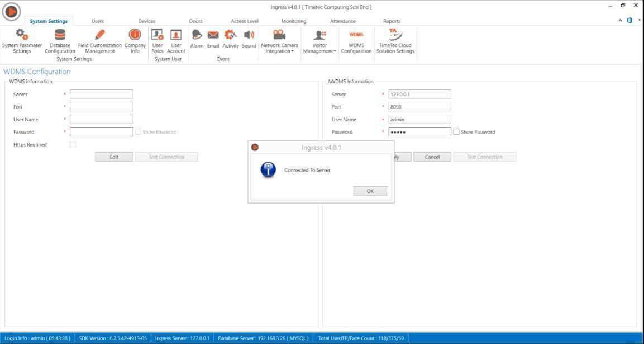Switch to the Attendance tab

tap(343, 21)
